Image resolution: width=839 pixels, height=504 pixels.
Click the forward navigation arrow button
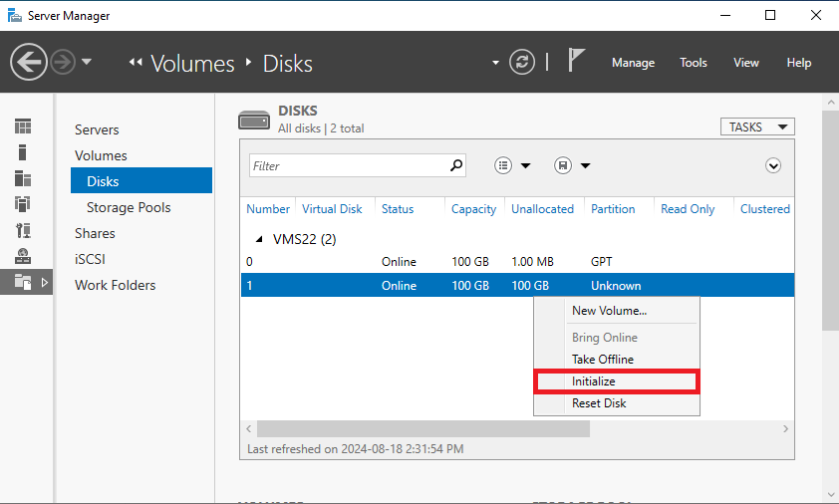63,62
